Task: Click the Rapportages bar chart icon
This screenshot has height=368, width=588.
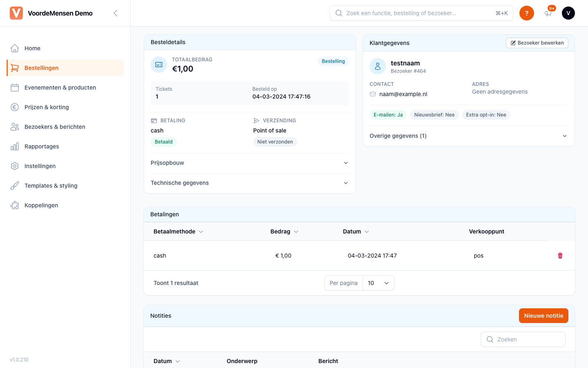Action: pos(15,146)
